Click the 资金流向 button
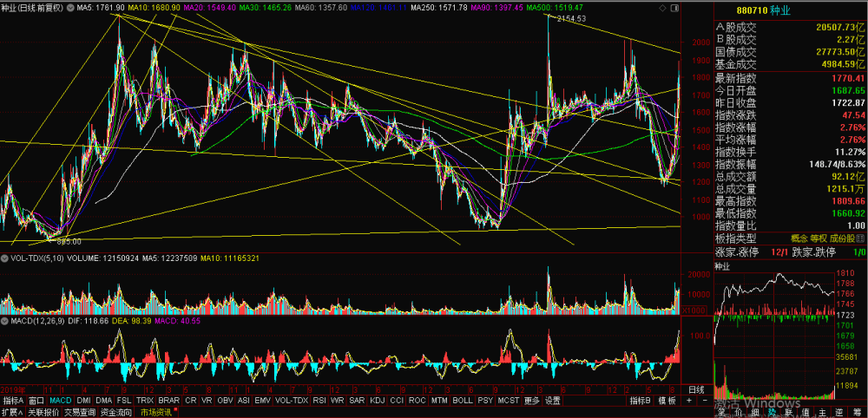 (x=117, y=412)
